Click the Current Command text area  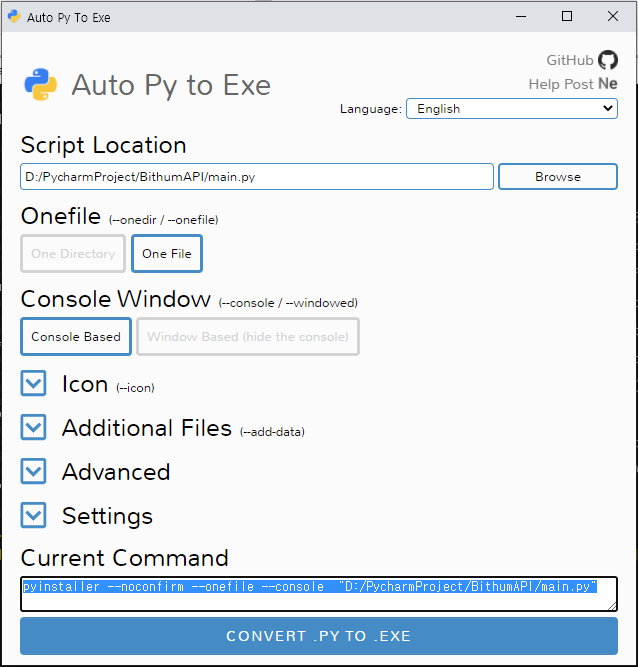click(319, 594)
